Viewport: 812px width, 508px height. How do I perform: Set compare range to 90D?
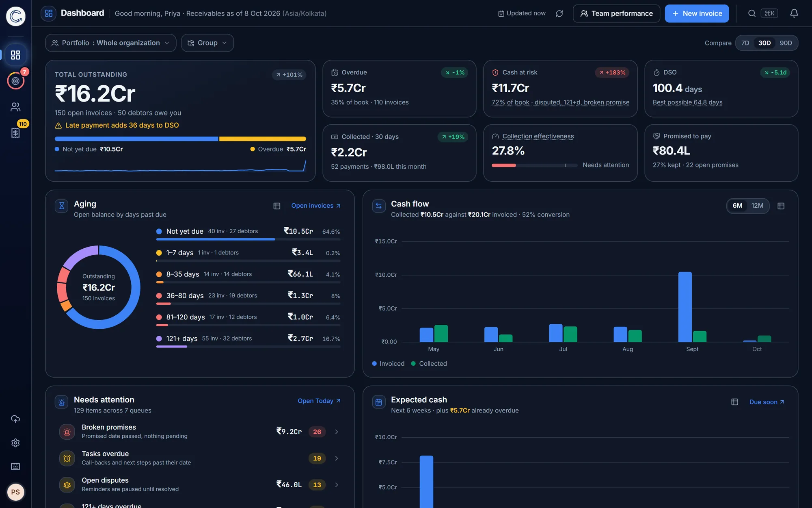click(x=786, y=43)
